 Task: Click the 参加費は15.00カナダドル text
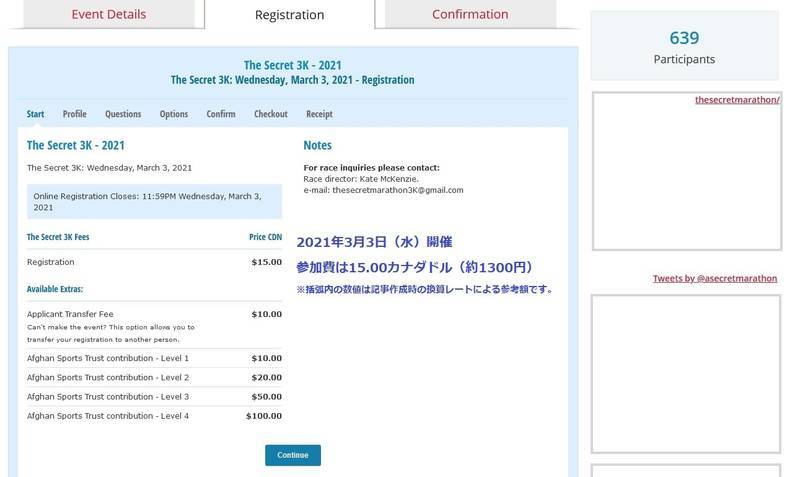point(374,267)
